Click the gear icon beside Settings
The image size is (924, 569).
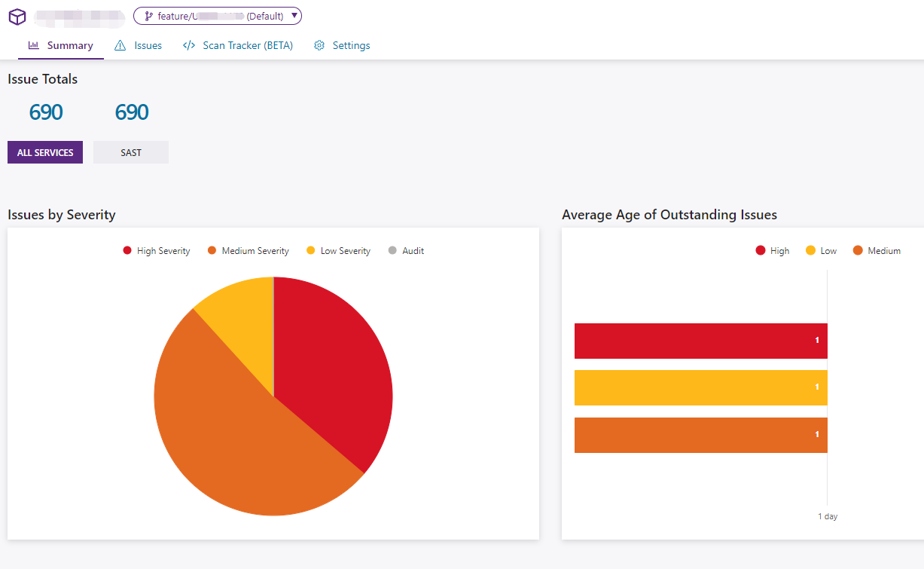click(319, 45)
